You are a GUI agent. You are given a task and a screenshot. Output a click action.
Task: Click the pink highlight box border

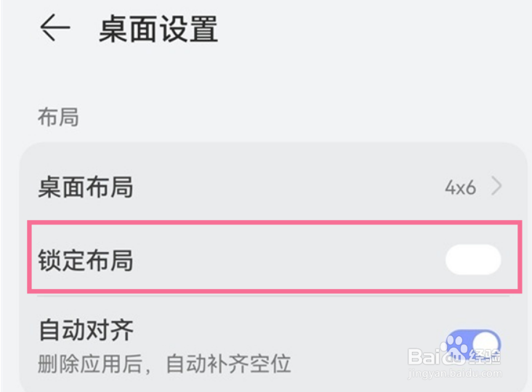point(274,222)
